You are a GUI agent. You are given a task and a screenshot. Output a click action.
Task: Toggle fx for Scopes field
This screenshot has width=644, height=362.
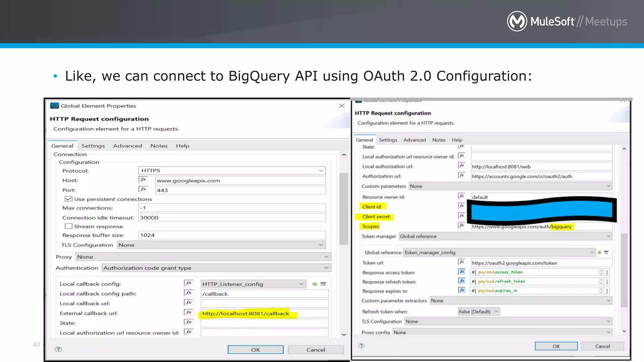tap(462, 225)
